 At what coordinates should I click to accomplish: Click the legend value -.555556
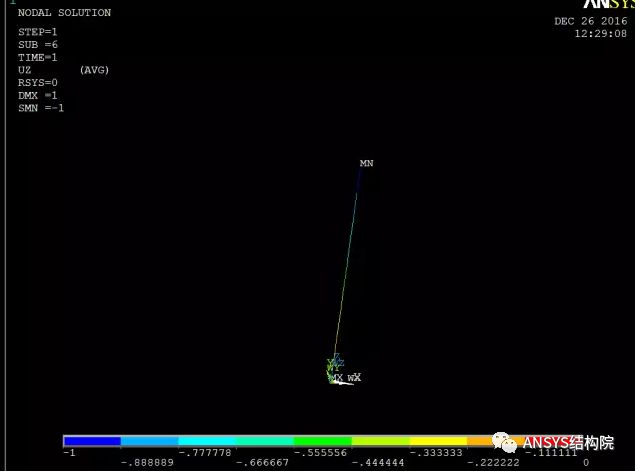tap(321, 453)
